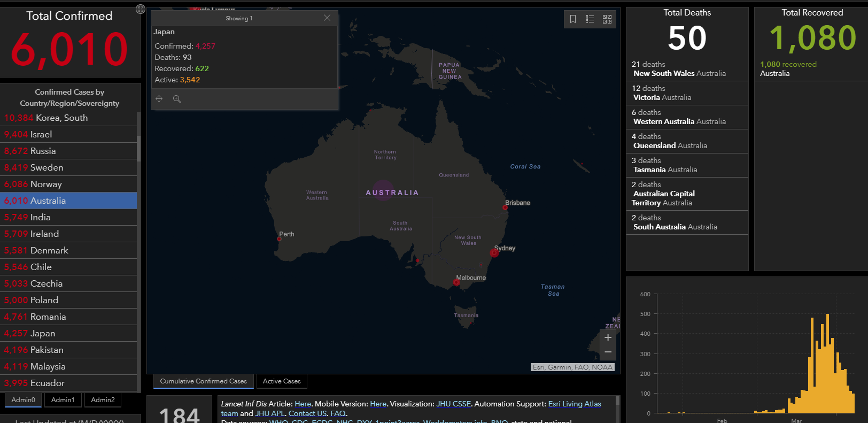Viewport: 868px width, 423px height.
Task: Open the FAQ link
Action: (x=338, y=413)
